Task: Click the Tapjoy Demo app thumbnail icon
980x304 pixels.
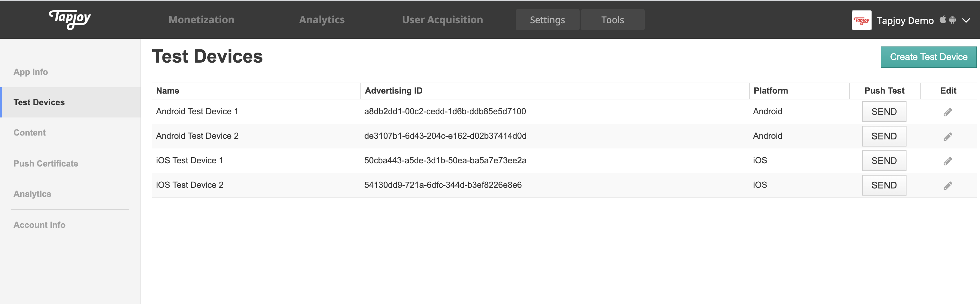Action: pos(861,20)
